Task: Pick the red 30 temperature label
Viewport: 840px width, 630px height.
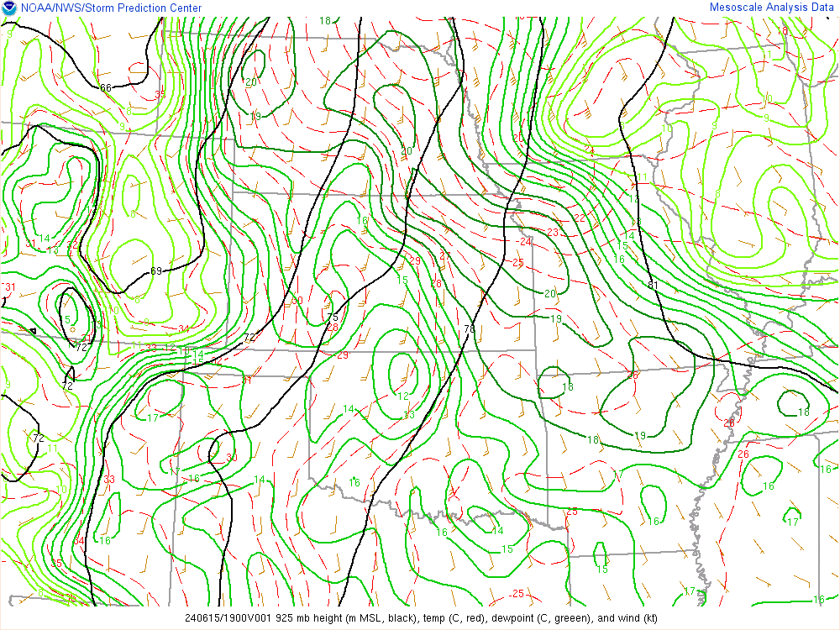Action: point(231,458)
